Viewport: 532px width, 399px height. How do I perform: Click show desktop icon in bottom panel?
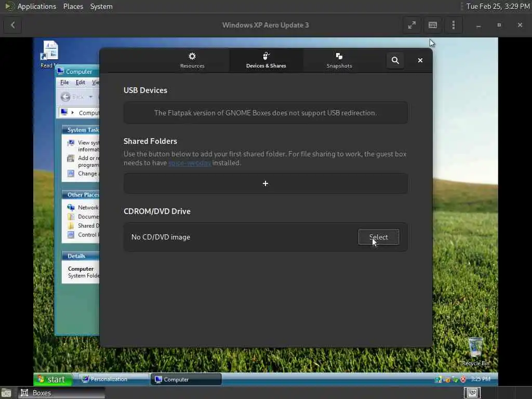click(6, 393)
